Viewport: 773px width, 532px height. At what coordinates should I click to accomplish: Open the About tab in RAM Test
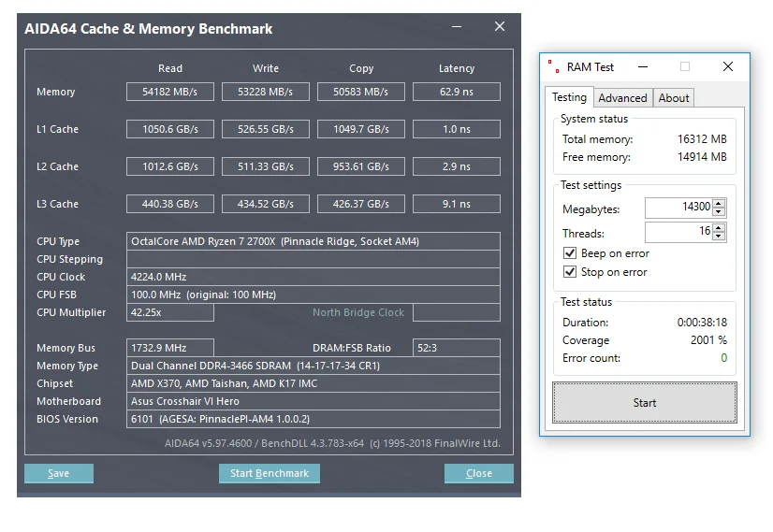coord(674,98)
